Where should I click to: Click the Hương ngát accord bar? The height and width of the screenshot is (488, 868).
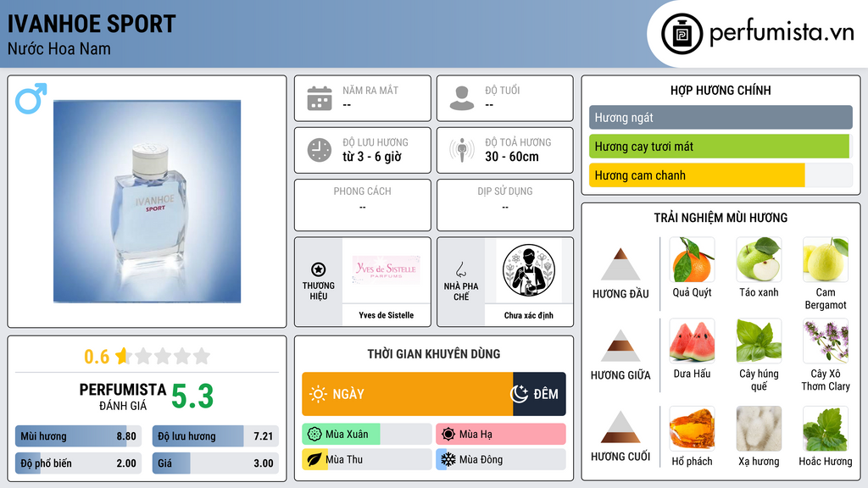(721, 117)
